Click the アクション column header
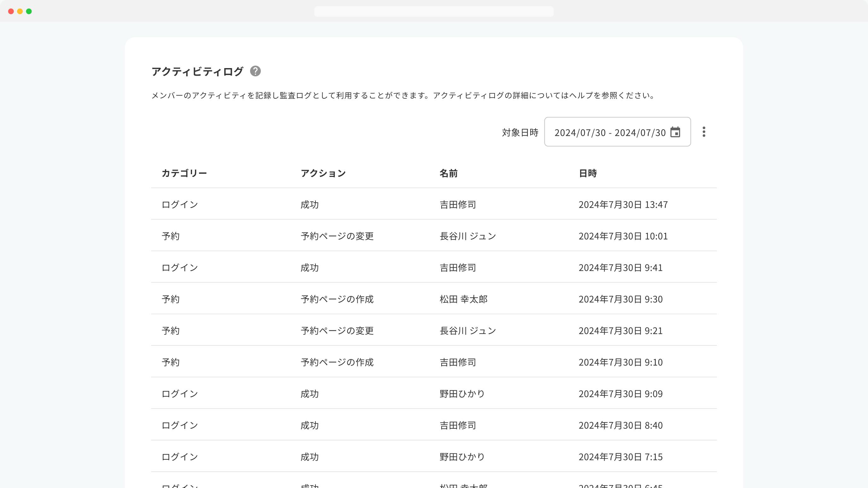868x488 pixels. click(x=323, y=173)
